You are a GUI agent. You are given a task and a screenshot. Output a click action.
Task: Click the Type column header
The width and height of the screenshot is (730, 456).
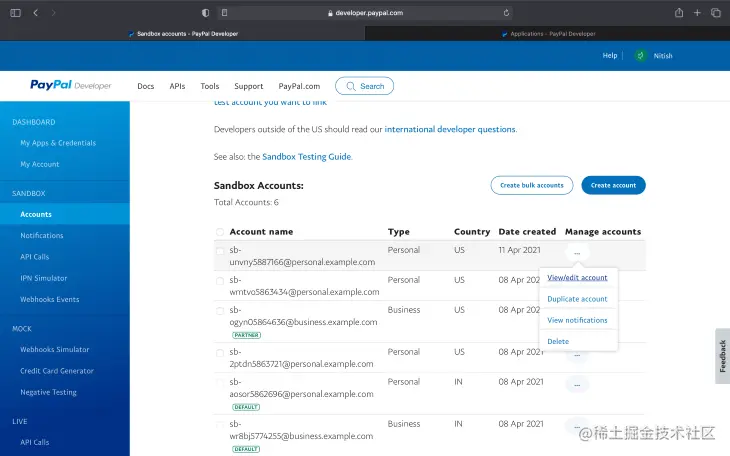pyautogui.click(x=399, y=231)
